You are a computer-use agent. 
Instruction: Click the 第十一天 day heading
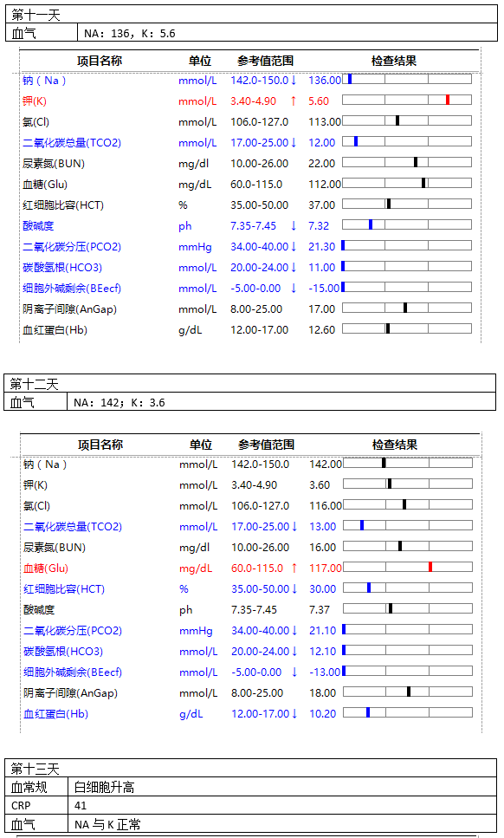36,15
